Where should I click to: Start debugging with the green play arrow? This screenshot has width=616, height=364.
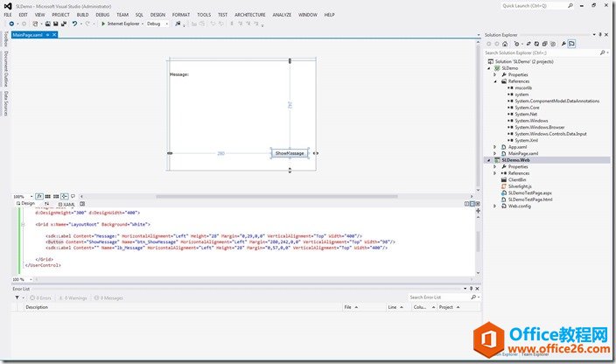coord(103,24)
